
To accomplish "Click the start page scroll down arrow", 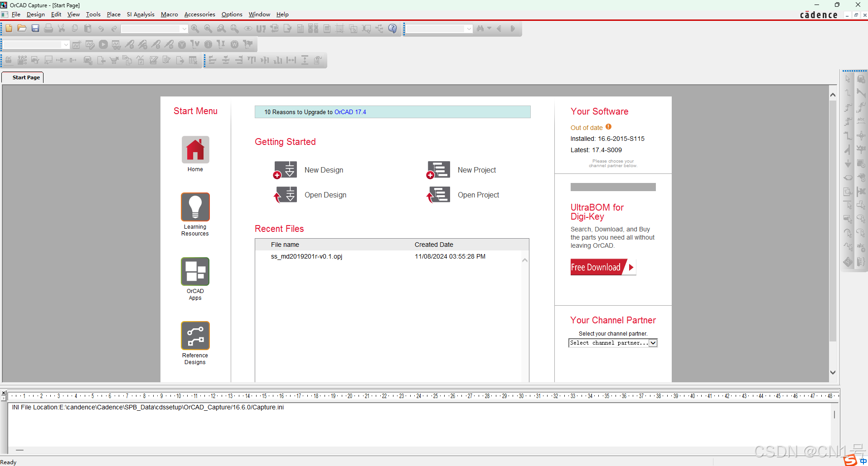I will (x=833, y=372).
